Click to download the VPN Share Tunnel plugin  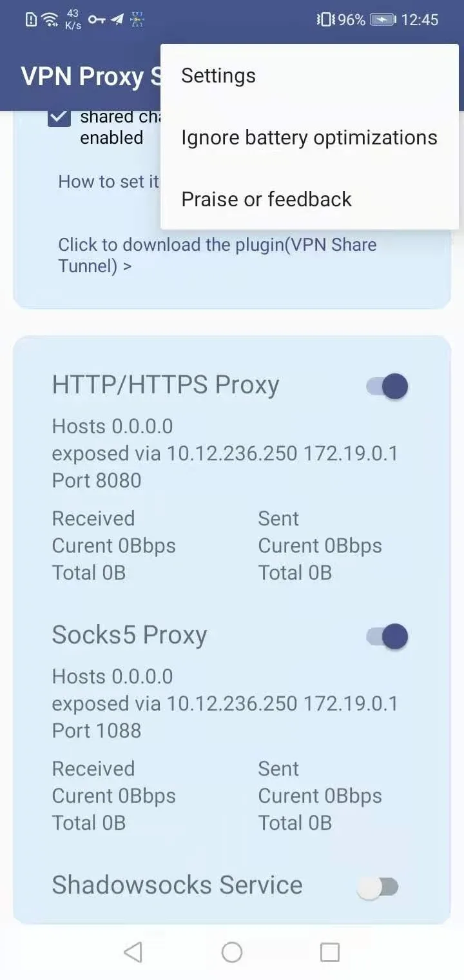pos(217,255)
